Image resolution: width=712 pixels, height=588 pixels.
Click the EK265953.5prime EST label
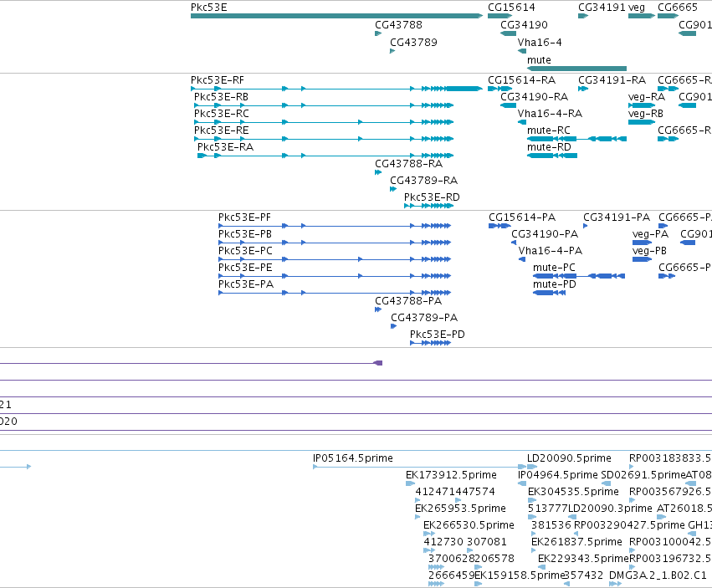pos(460,509)
